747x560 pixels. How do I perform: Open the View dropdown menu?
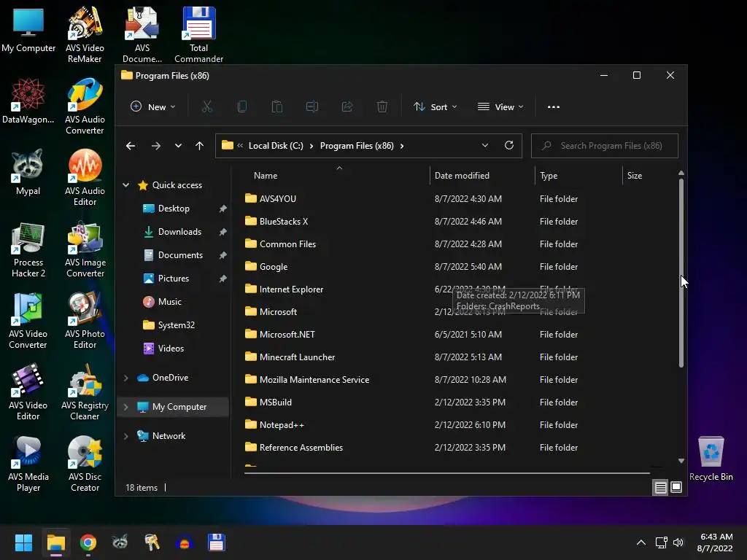coord(500,106)
